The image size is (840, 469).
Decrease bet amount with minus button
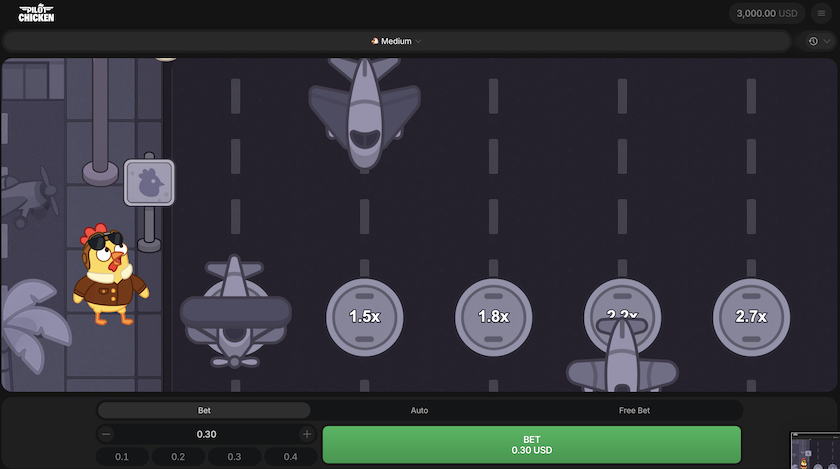(106, 434)
